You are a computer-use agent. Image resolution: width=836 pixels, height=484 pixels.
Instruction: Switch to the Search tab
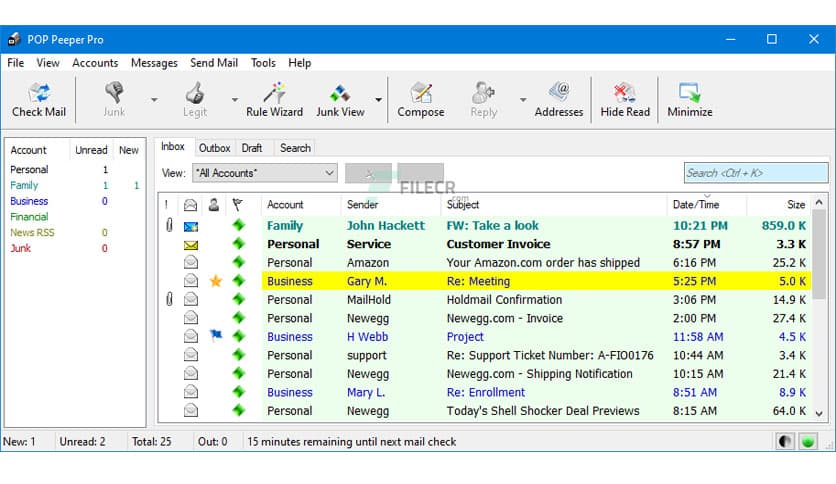(x=295, y=148)
